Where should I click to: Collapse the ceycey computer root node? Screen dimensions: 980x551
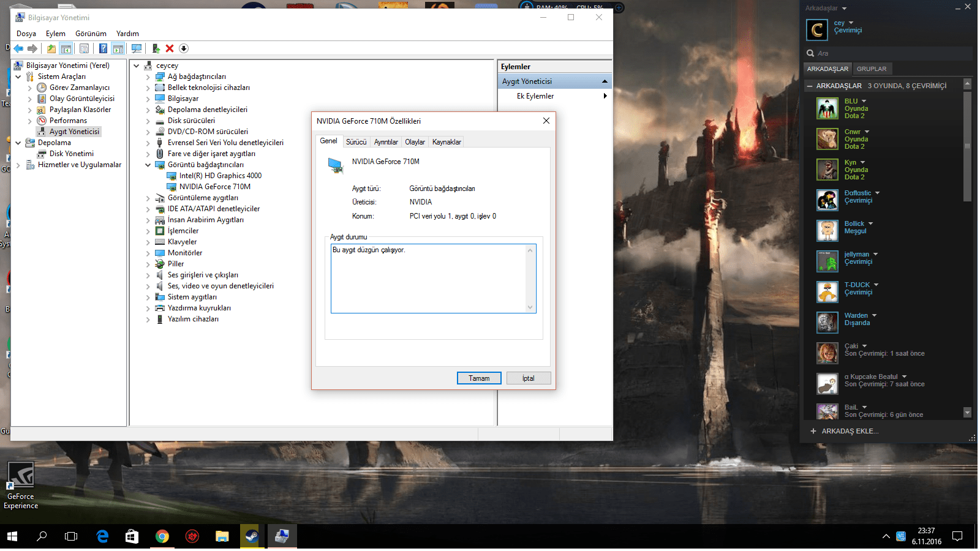point(136,66)
